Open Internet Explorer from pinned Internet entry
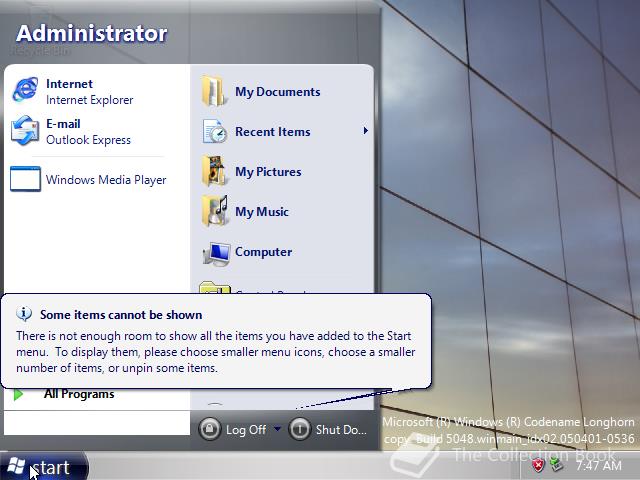The width and height of the screenshot is (640, 480). tap(96, 91)
